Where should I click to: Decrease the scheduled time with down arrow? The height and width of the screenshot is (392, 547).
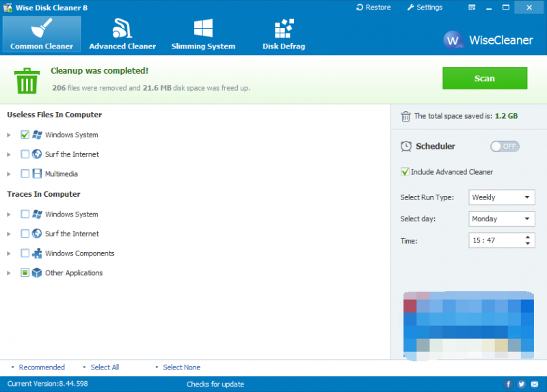click(527, 243)
